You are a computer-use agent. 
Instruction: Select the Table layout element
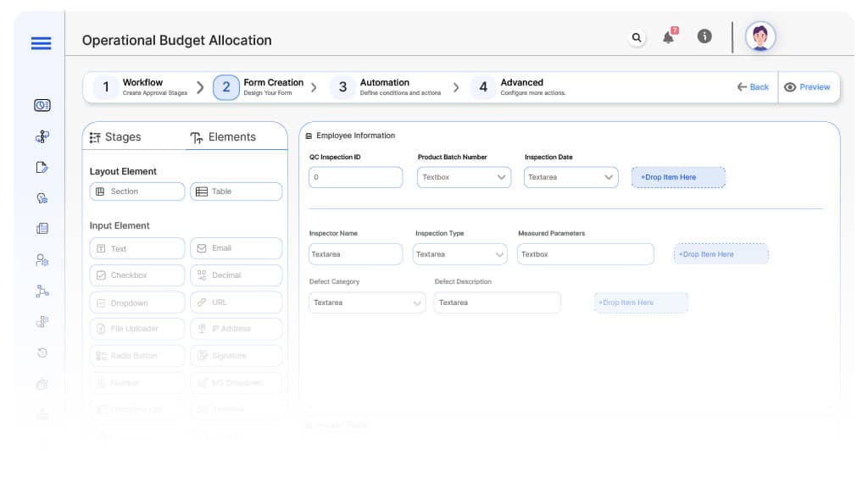click(x=236, y=191)
